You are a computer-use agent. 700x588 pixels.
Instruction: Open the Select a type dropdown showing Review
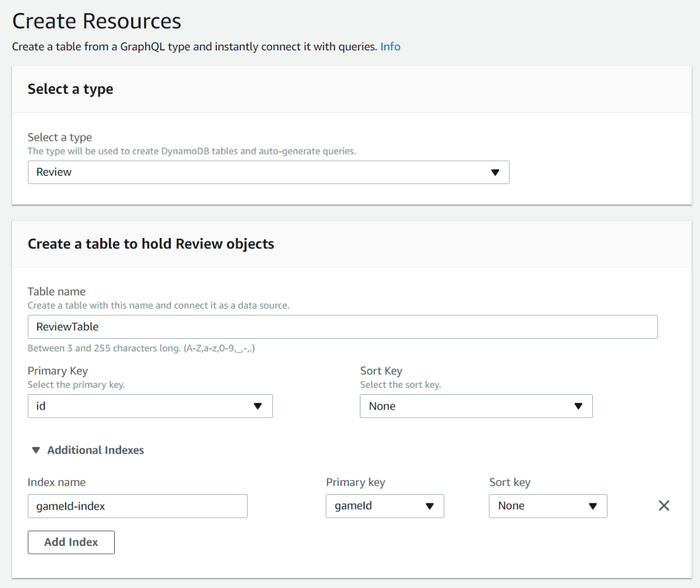(268, 172)
